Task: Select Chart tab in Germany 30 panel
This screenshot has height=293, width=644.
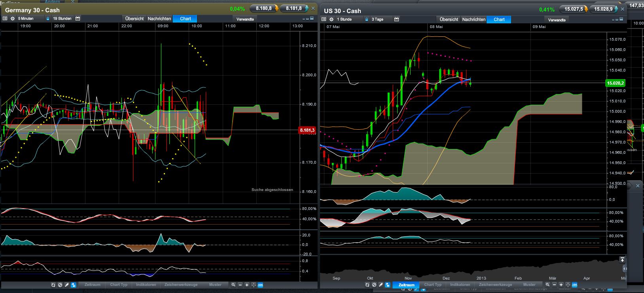Action: click(185, 19)
